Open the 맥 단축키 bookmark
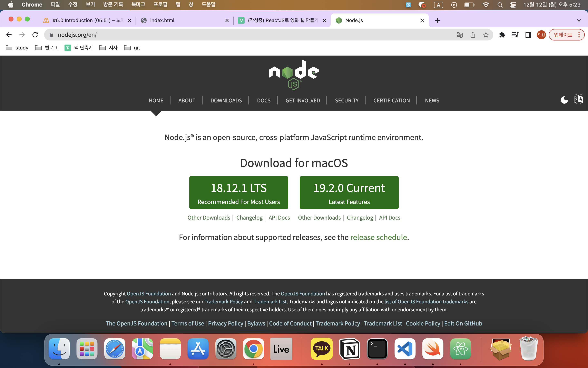The width and height of the screenshot is (588, 368). [x=78, y=48]
